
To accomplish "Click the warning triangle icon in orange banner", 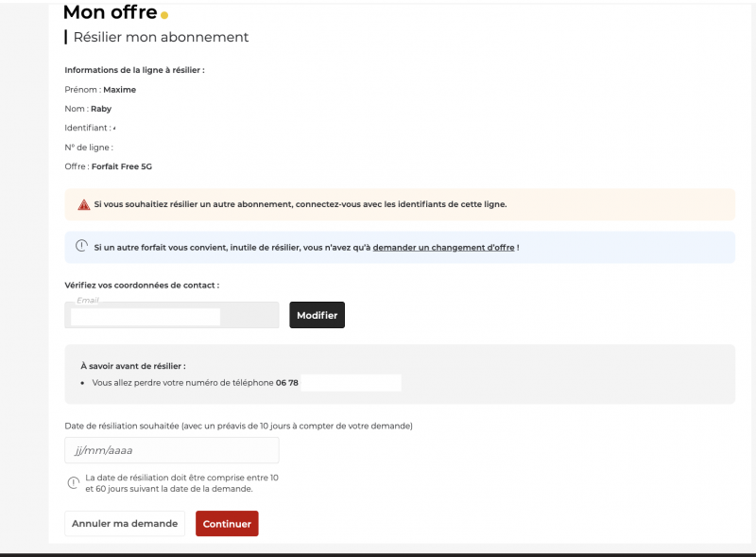I will pyautogui.click(x=83, y=204).
